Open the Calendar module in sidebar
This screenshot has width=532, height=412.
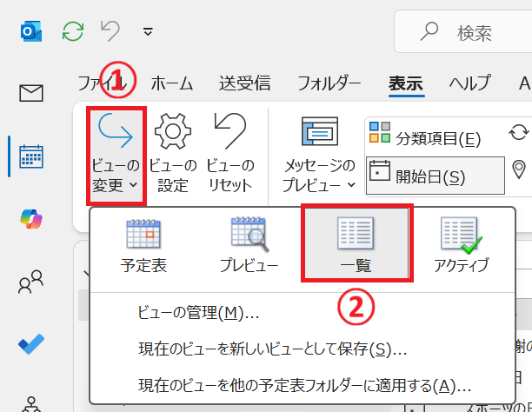click(x=31, y=156)
